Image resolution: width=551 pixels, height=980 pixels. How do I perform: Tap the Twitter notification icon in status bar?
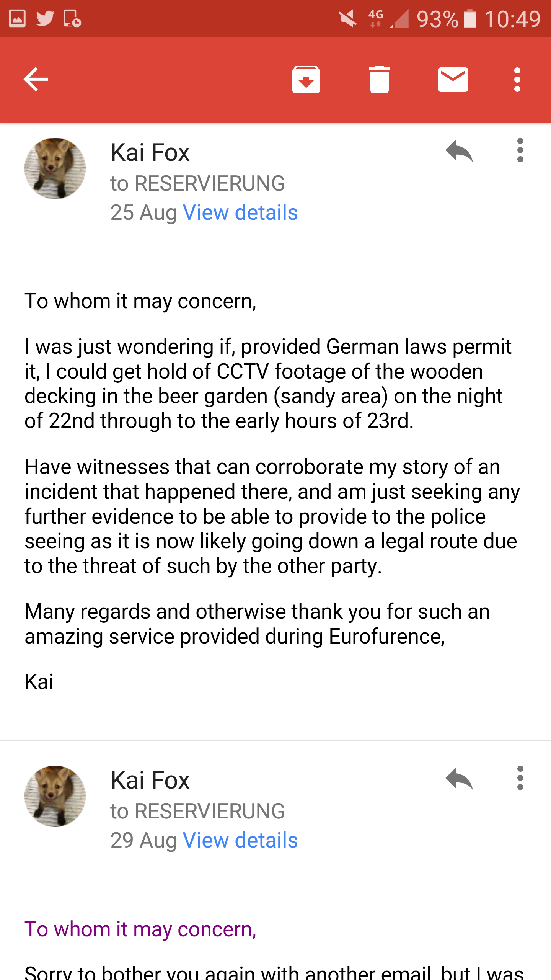click(x=45, y=18)
